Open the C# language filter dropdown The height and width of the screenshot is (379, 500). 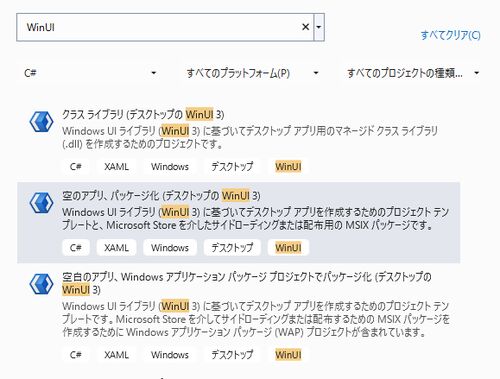(x=90, y=73)
